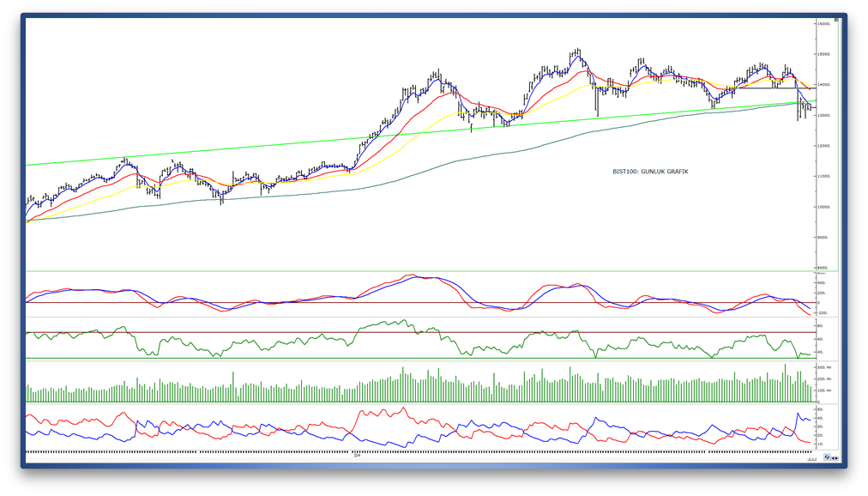Click the 26 date marker on time axis

point(357,455)
